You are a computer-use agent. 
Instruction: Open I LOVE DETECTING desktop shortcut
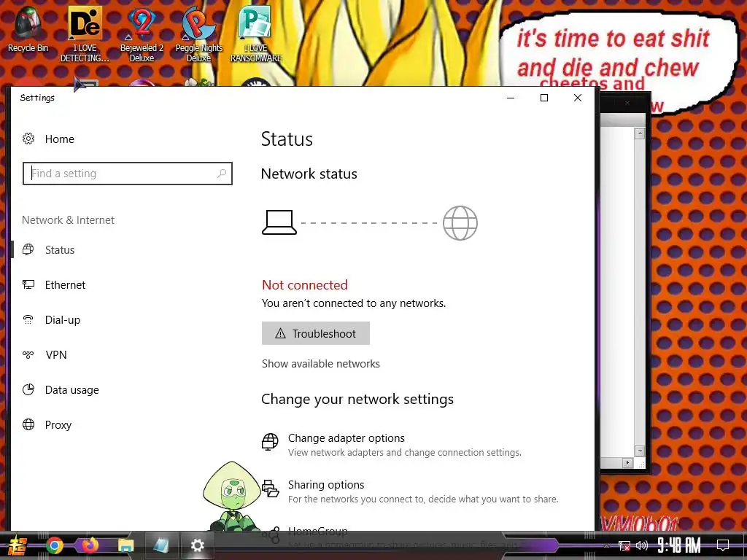tap(85, 34)
